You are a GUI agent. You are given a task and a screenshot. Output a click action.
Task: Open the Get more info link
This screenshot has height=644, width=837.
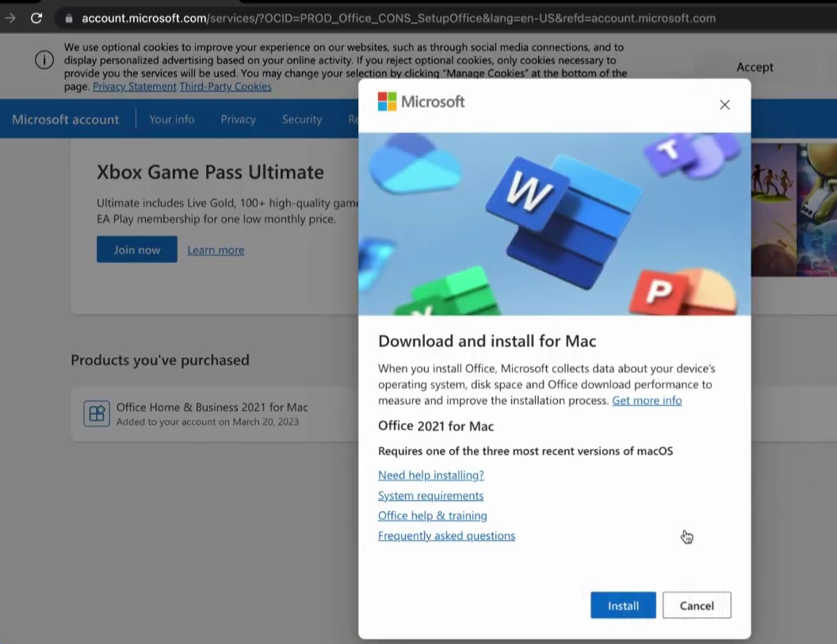click(x=647, y=400)
